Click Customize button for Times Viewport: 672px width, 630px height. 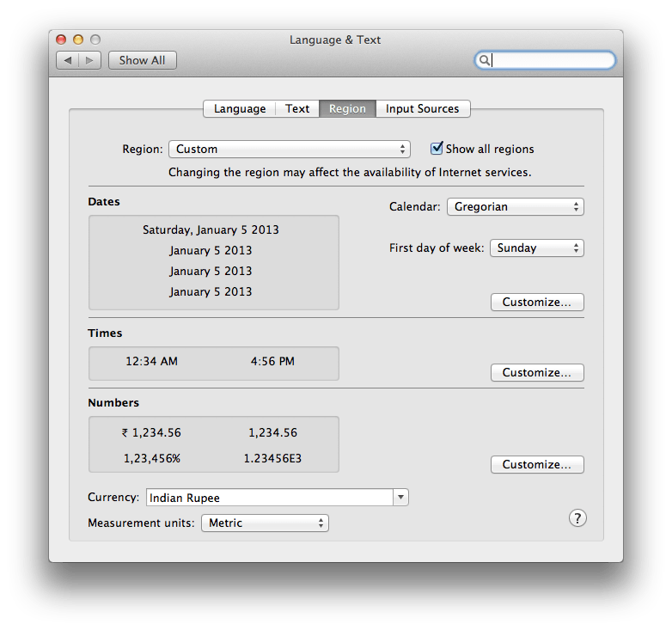click(x=537, y=372)
